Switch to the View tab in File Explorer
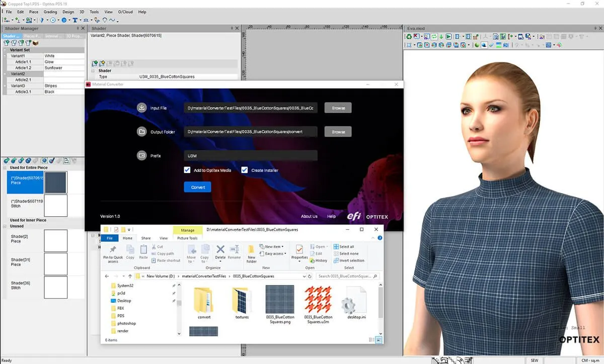The image size is (604, 364). pyautogui.click(x=164, y=238)
